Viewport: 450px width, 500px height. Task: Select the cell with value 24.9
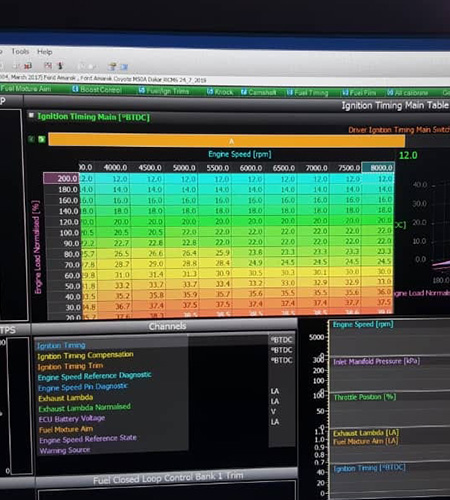248,263
